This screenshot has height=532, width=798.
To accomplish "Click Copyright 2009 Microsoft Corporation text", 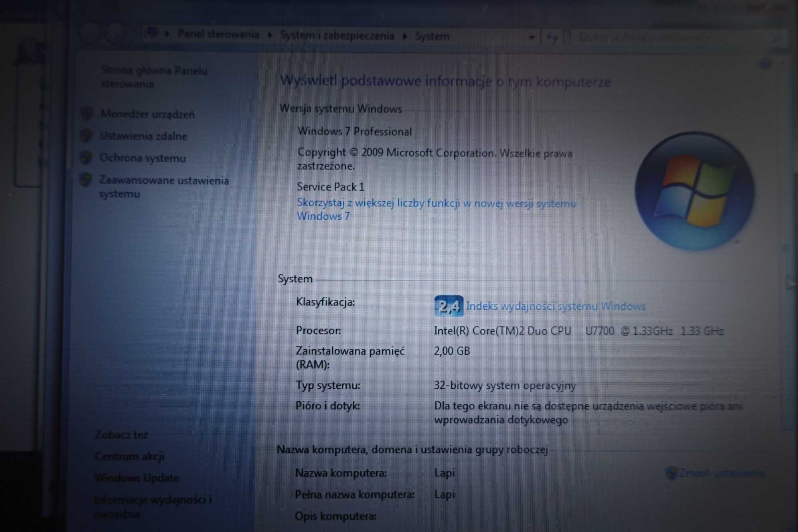I will [435, 159].
